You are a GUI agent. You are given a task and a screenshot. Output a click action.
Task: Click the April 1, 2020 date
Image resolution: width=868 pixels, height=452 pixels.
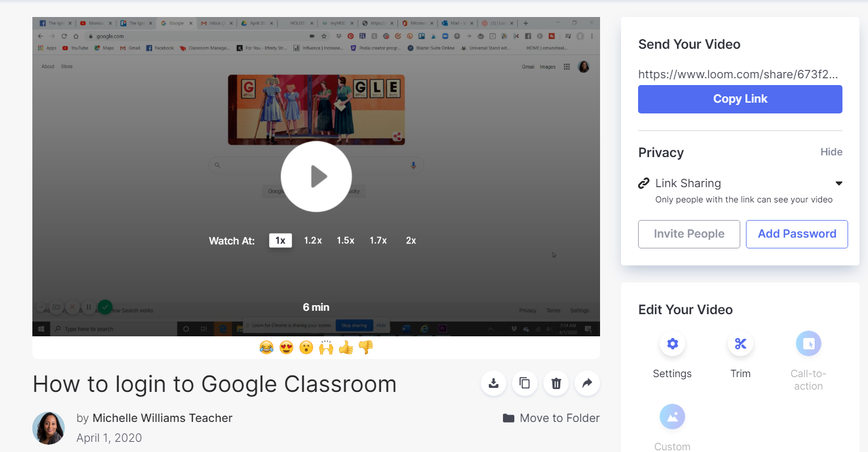pyautogui.click(x=109, y=438)
